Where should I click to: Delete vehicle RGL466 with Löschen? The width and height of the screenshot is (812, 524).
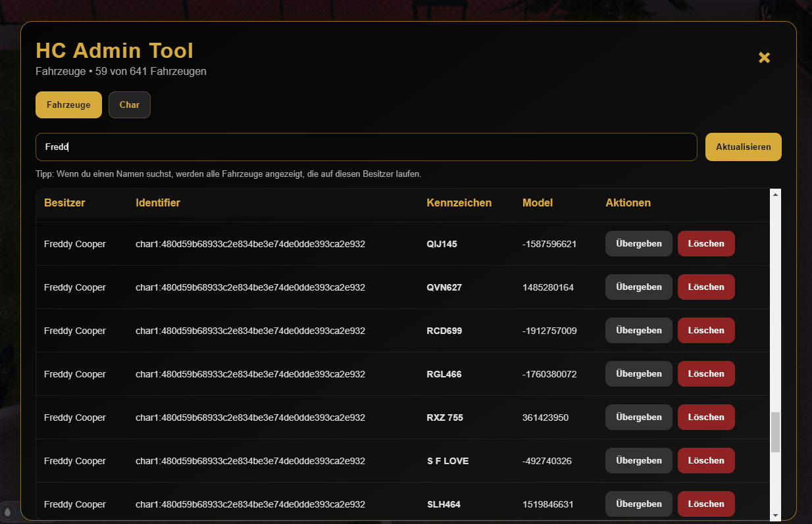[706, 373]
